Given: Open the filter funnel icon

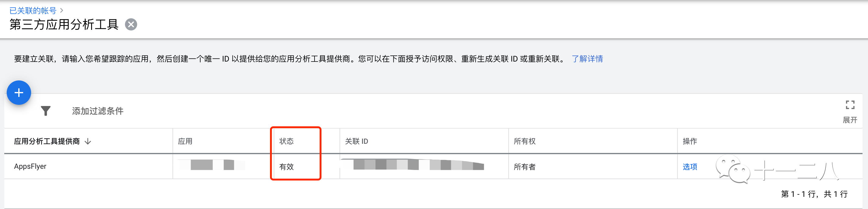Looking at the screenshot, I should click(46, 111).
